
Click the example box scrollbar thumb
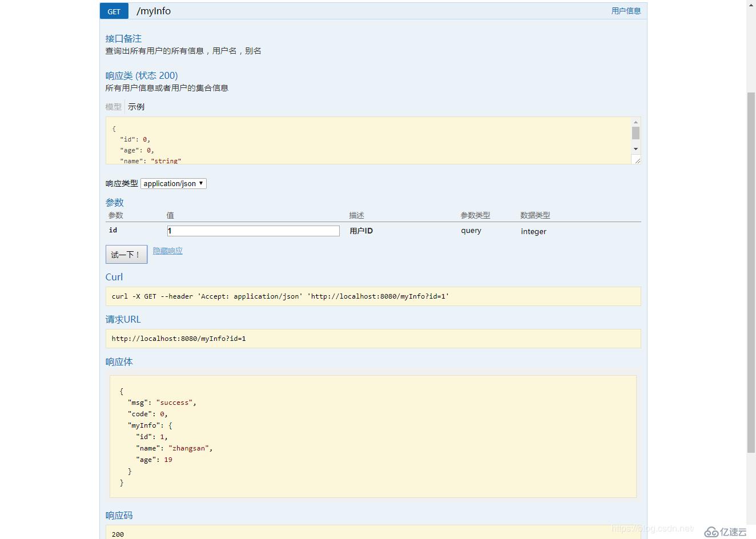point(636,133)
